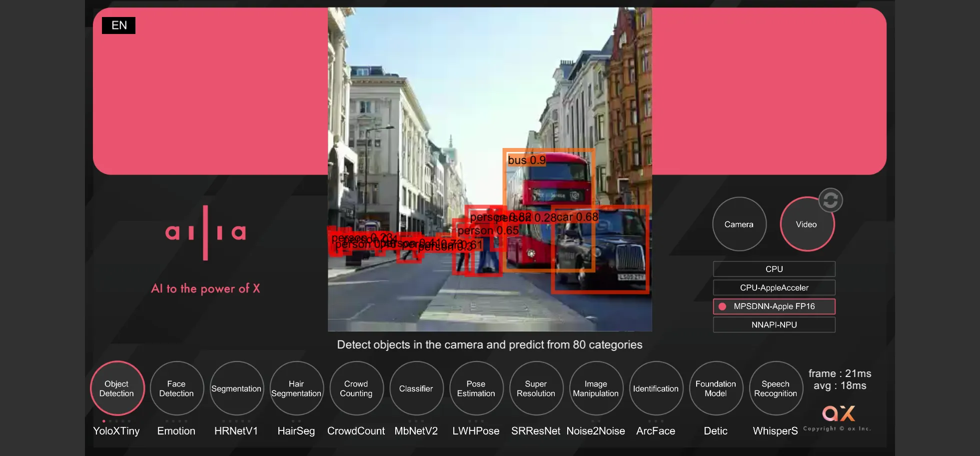
Task: Choose the Hair Segmentation category
Action: point(296,388)
